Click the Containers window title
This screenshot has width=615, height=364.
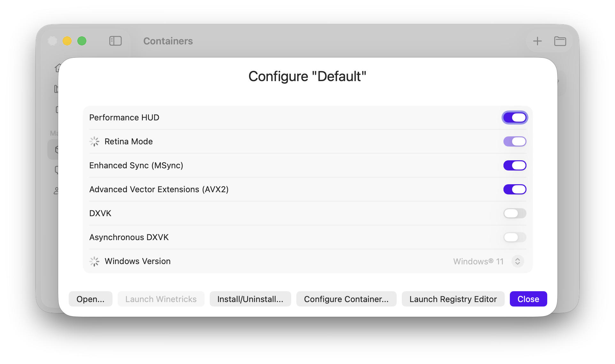(x=168, y=41)
